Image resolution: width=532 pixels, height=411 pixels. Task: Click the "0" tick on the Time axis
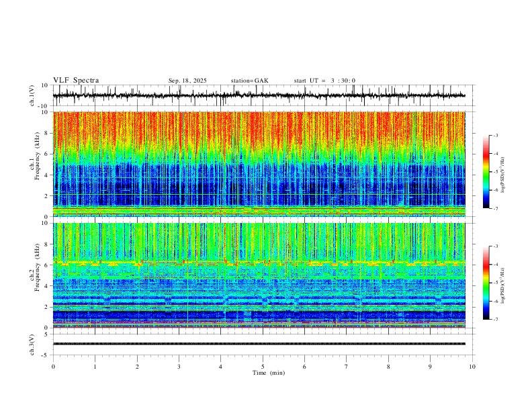[x=53, y=367]
